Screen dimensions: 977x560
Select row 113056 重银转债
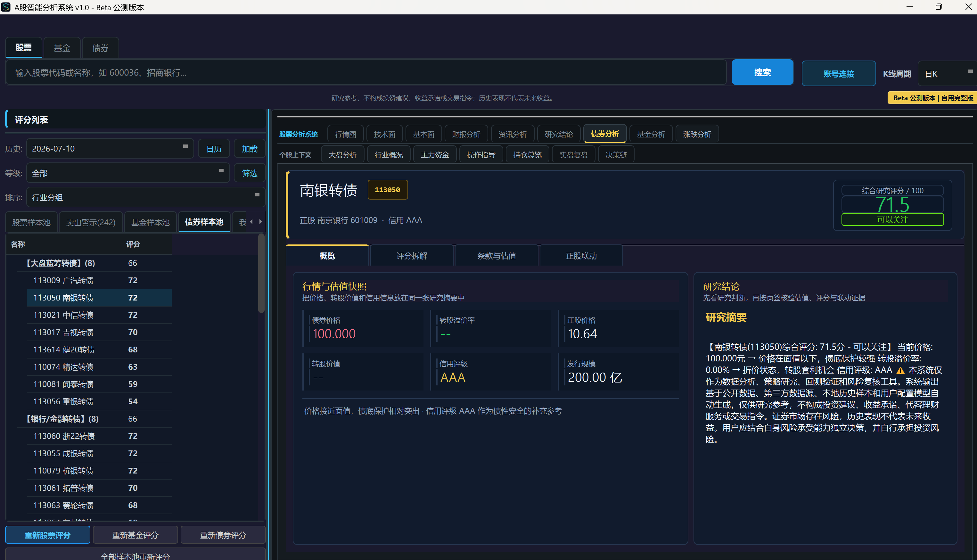pos(99,401)
